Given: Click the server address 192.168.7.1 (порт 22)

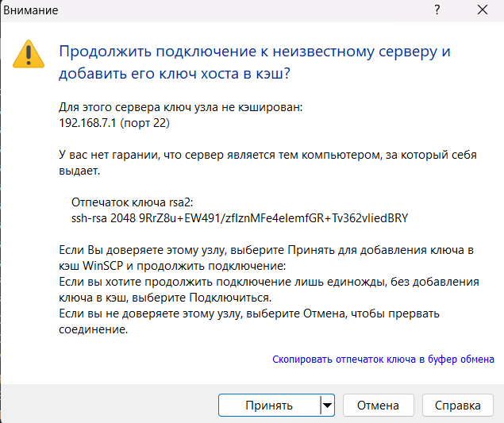Looking at the screenshot, I should [114, 124].
